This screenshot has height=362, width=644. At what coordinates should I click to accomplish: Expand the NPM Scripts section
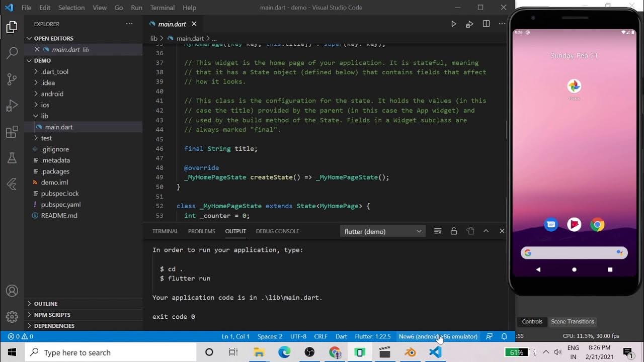(x=84, y=315)
